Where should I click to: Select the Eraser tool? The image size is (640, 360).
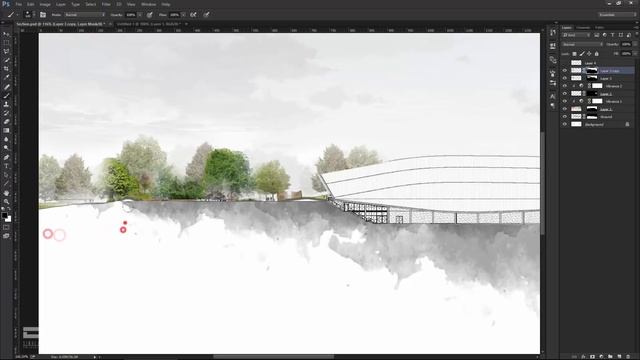click(x=6, y=122)
